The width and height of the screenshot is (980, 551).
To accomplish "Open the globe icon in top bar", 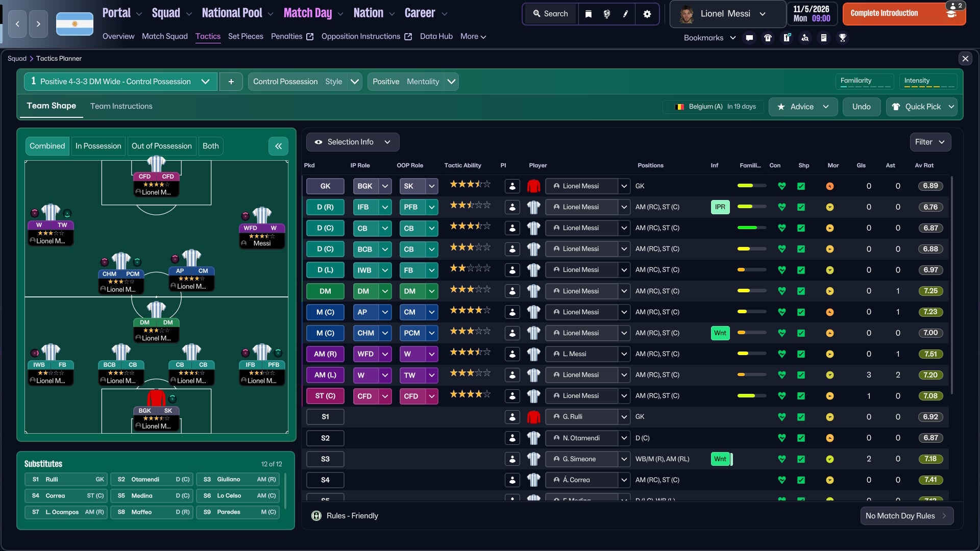I will pyautogui.click(x=607, y=14).
